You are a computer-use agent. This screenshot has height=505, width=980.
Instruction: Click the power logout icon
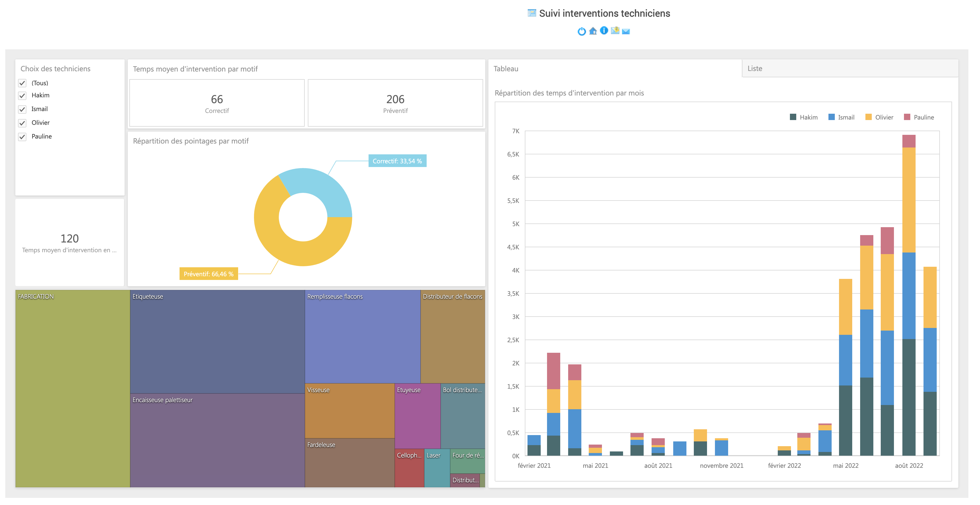[x=581, y=31]
